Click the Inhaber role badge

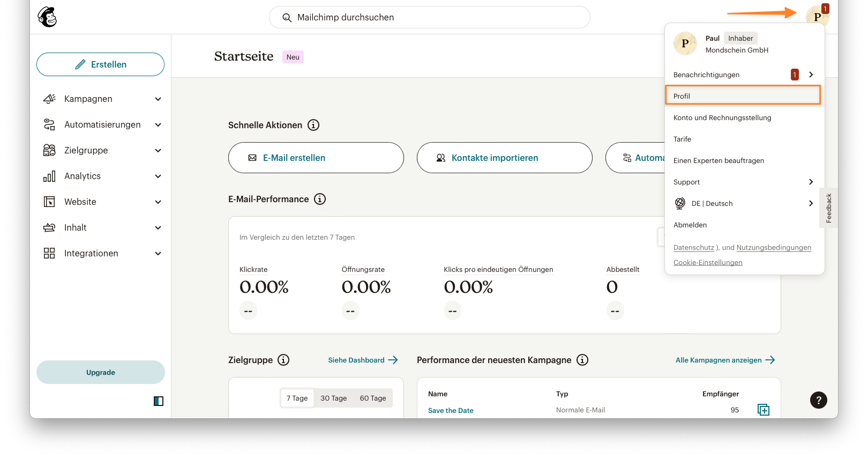(740, 38)
